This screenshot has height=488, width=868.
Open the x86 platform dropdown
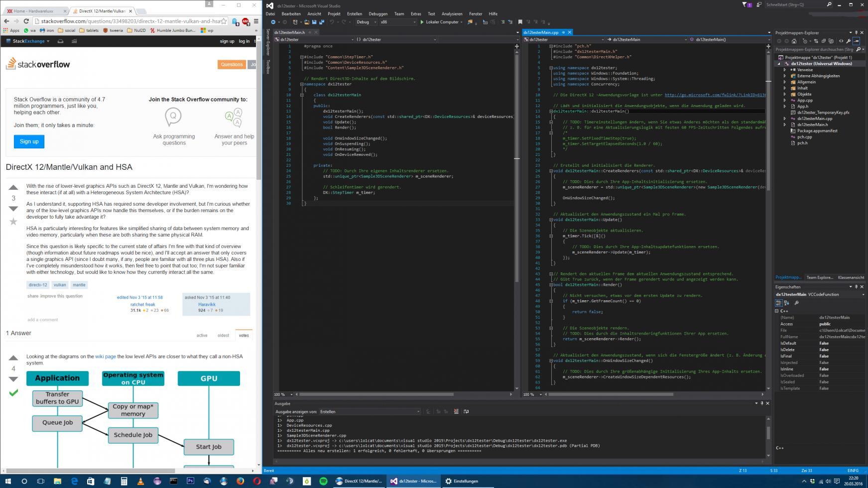398,22
